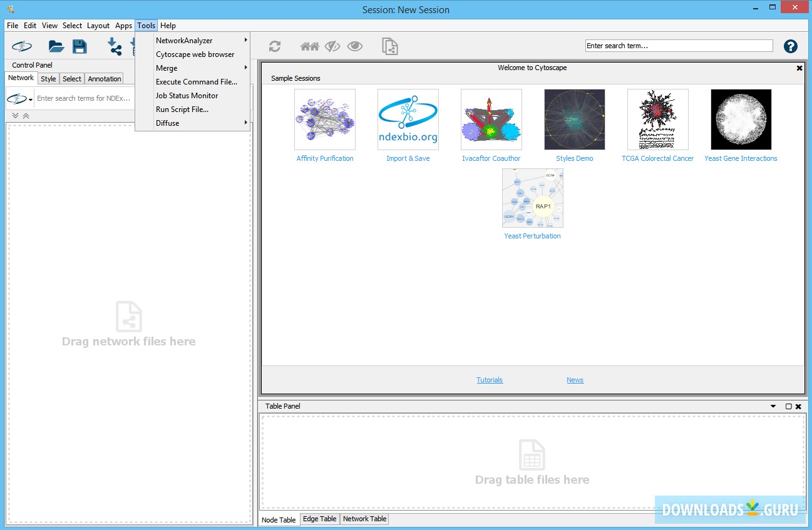Expand the NetworkAnalyzer submenu
The width and height of the screenshot is (812, 530).
[x=184, y=40]
